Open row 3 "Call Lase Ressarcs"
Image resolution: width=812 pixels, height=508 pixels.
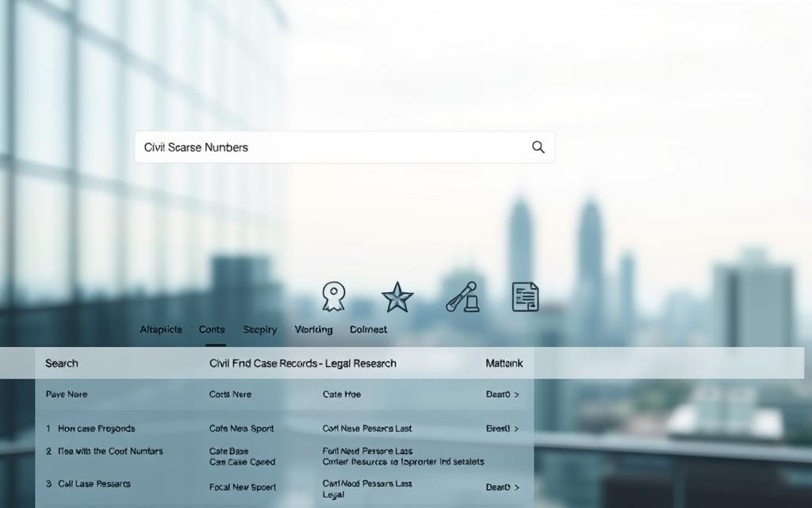(x=94, y=483)
